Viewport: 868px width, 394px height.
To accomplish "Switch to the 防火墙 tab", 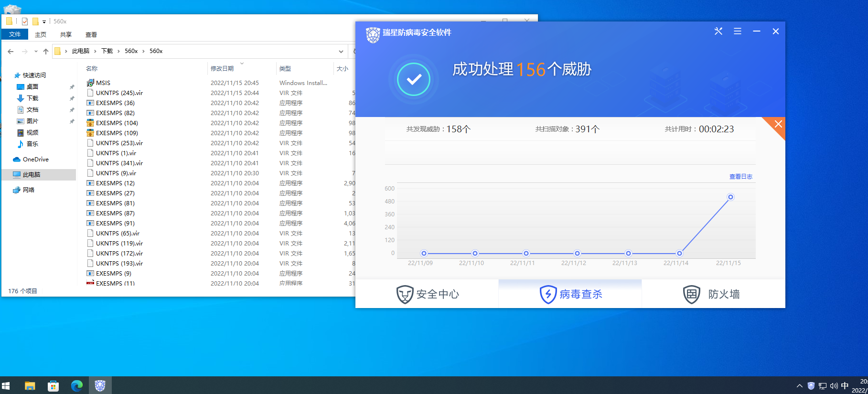I will click(713, 294).
